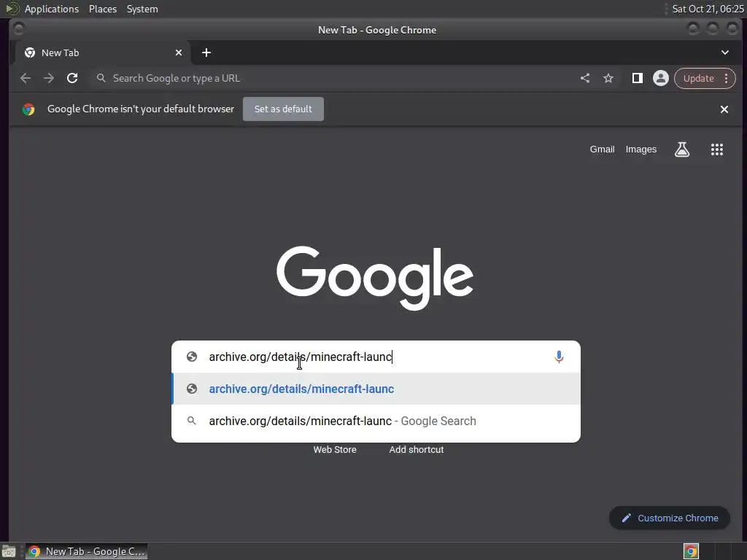Open the Google apps grid

pyautogui.click(x=717, y=149)
